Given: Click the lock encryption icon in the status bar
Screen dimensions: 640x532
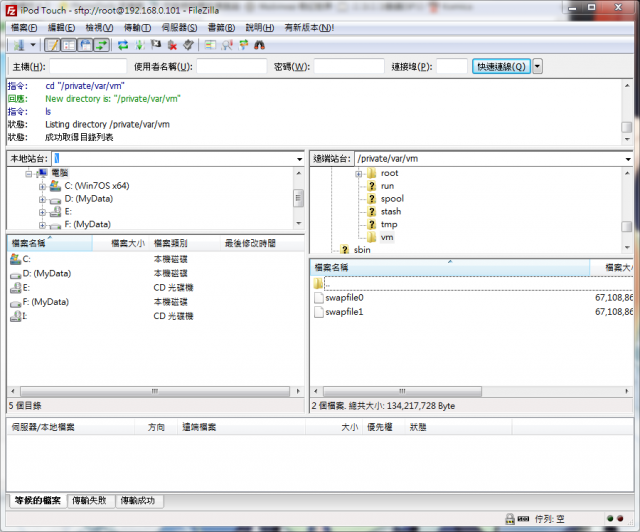Looking at the screenshot, I should click(509, 519).
